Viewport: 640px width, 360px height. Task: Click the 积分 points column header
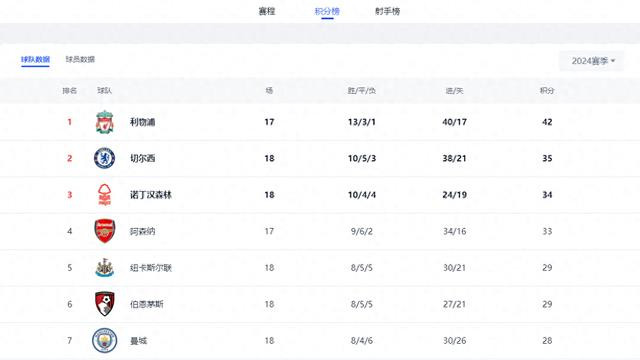click(x=547, y=91)
